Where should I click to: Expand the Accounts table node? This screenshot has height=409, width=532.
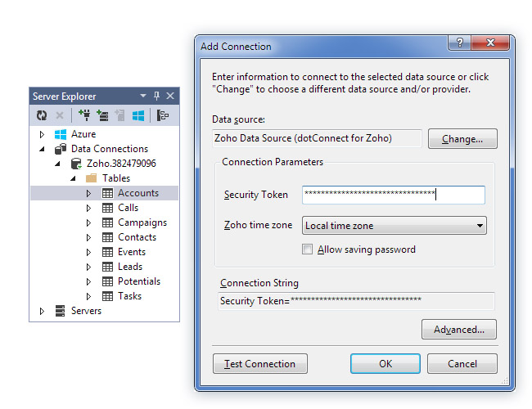[88, 193]
